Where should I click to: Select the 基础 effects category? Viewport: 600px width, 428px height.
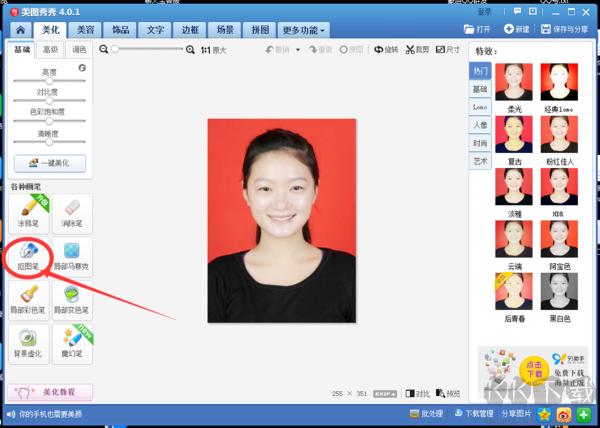point(480,89)
